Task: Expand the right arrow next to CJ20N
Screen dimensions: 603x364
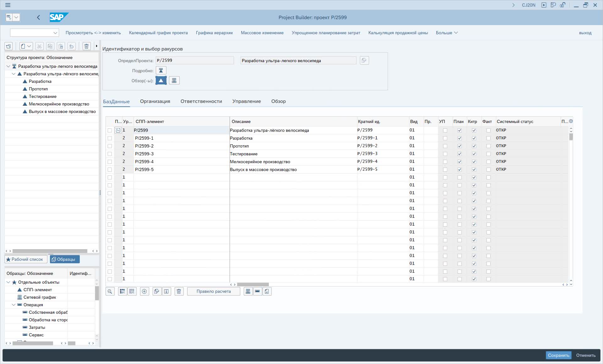Action: point(513,5)
